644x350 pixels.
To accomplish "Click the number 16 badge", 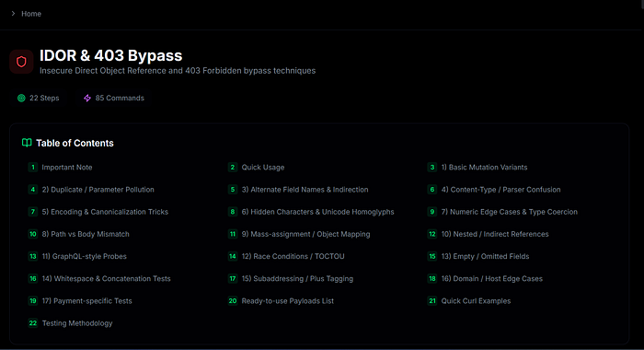I will tap(33, 278).
